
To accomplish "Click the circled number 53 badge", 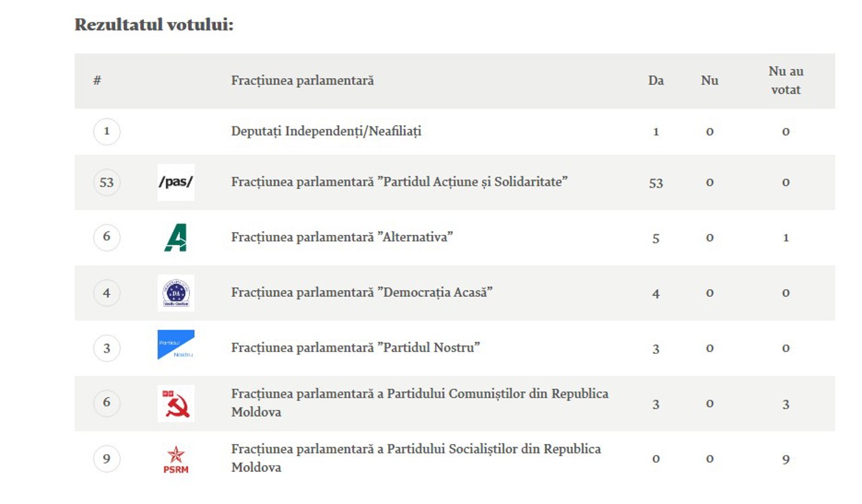I will point(106,182).
